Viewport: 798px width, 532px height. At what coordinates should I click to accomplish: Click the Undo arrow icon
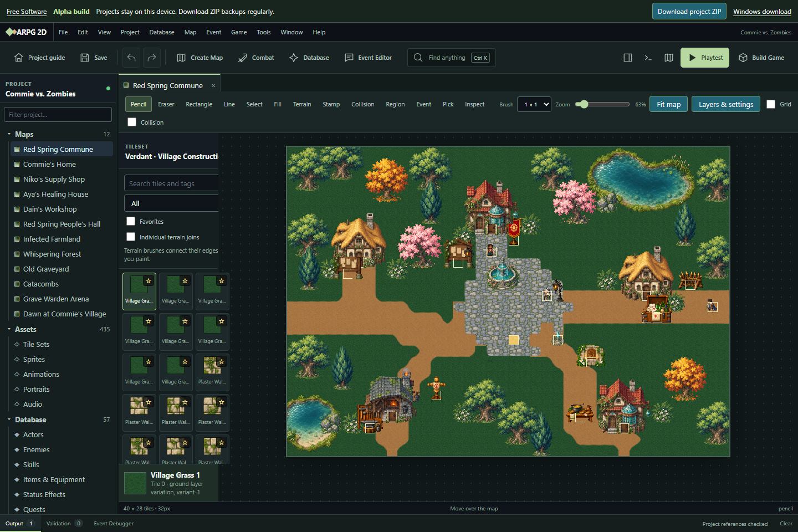pyautogui.click(x=131, y=58)
